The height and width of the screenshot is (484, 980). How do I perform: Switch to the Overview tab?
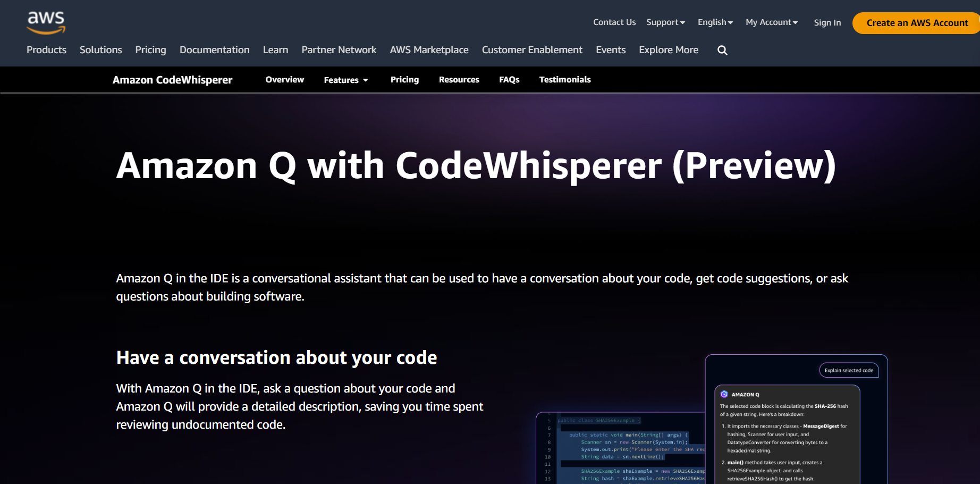point(285,80)
